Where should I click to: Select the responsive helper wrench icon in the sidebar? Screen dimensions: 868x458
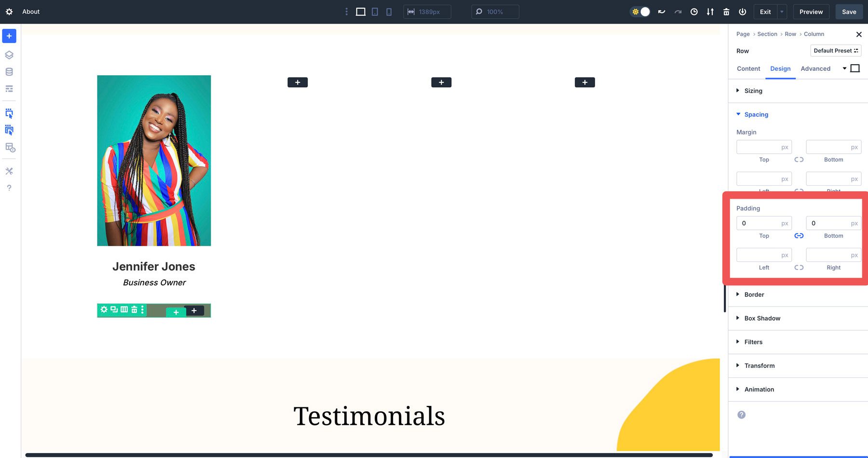[x=9, y=171]
